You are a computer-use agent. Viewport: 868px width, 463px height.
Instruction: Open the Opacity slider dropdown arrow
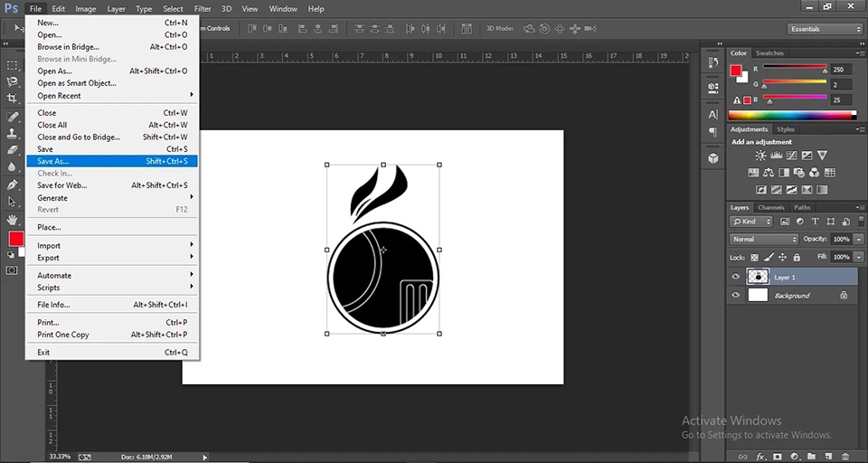(x=859, y=240)
